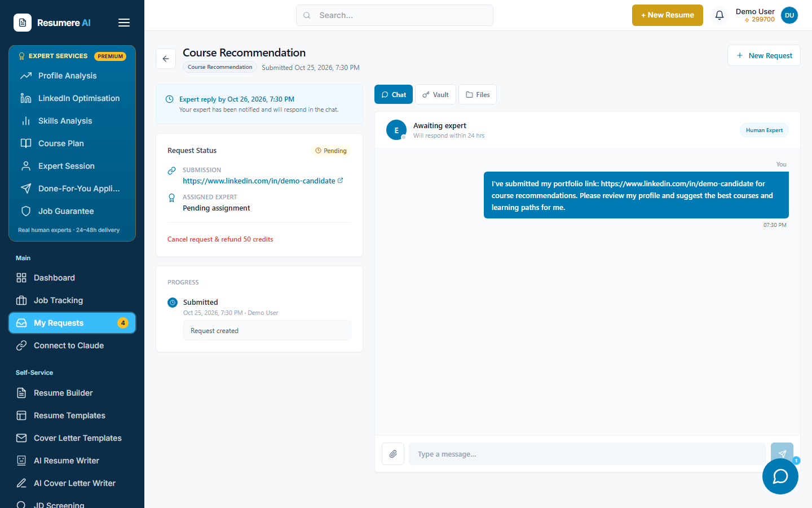Open Connect to Claude
The image size is (812, 508).
coord(72,345)
